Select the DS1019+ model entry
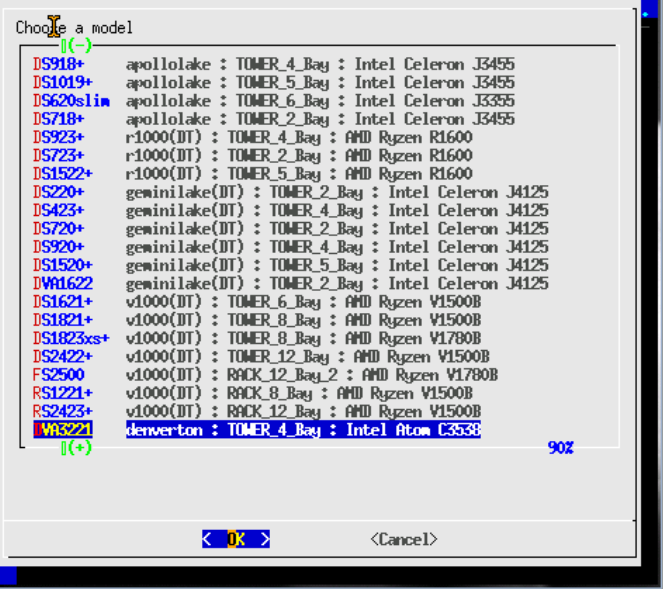 [x=274, y=82]
